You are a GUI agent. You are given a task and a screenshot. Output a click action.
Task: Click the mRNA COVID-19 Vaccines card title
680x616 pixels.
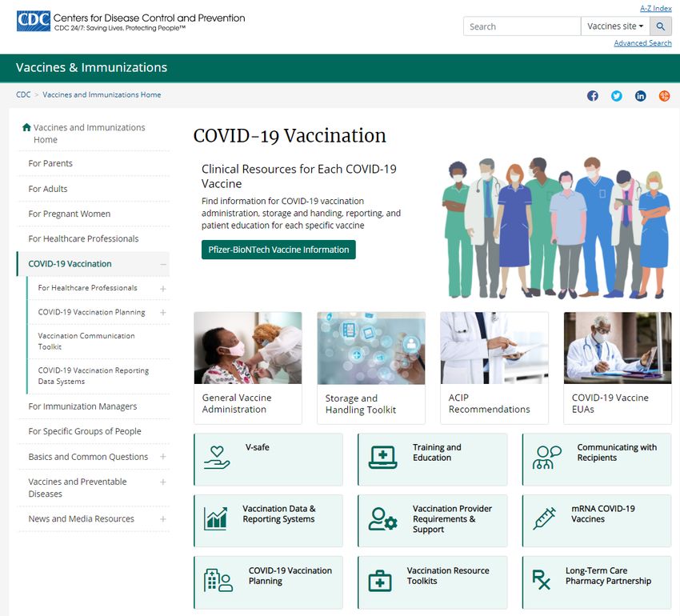point(603,514)
